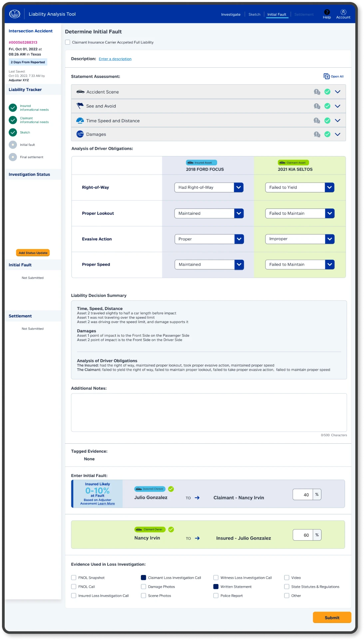
Task: Click the Additional Notes text area
Action: click(209, 413)
